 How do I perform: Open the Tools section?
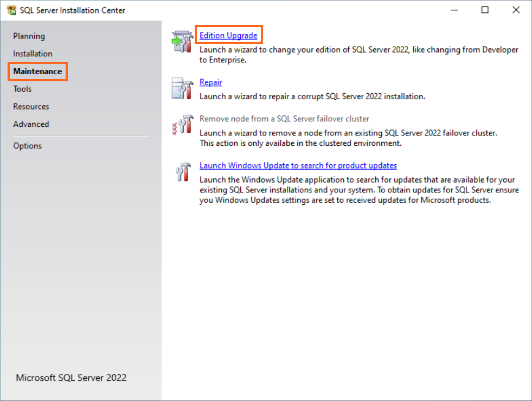22,89
